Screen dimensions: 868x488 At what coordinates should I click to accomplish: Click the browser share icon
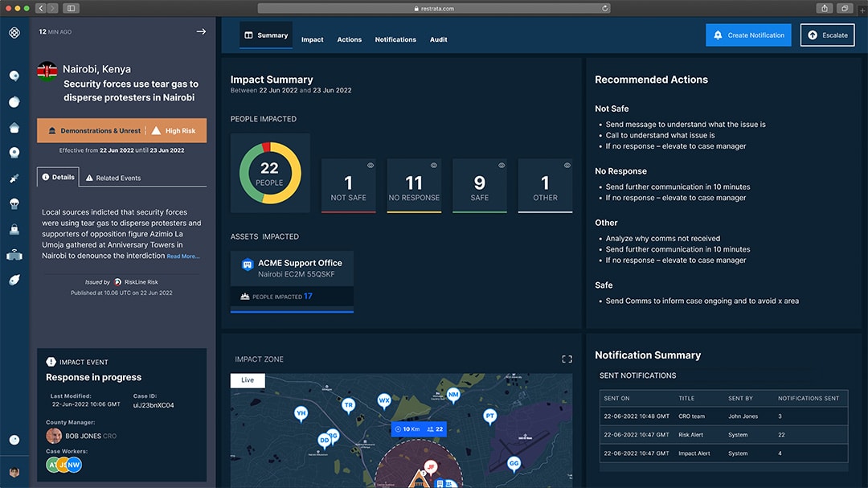pyautogui.click(x=825, y=8)
